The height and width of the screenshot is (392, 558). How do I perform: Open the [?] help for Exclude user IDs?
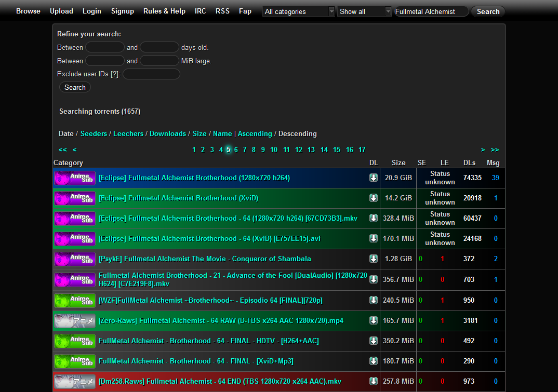coord(114,74)
